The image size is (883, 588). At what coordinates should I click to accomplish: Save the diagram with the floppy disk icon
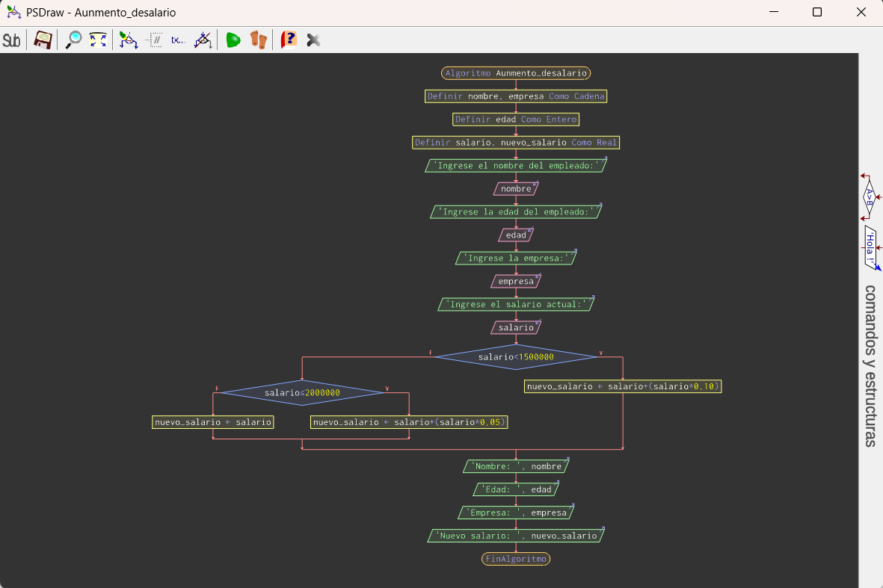coord(43,40)
